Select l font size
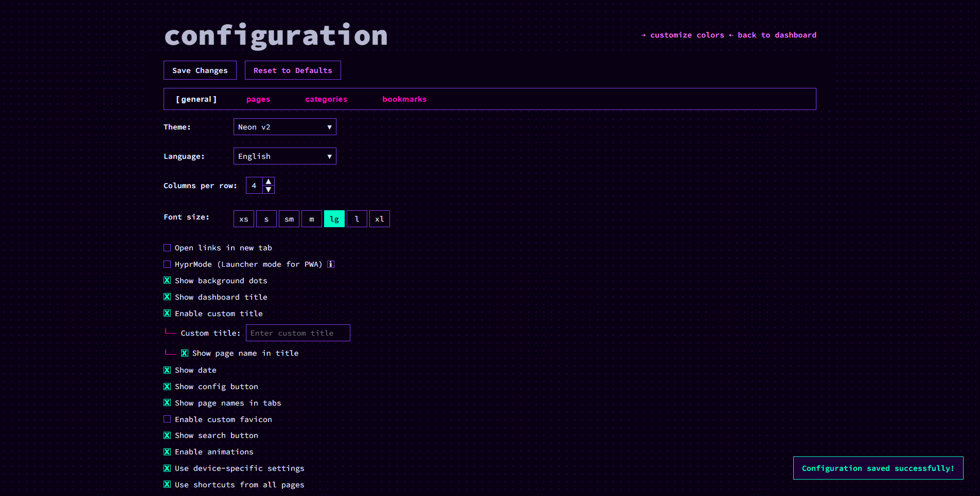 click(357, 219)
